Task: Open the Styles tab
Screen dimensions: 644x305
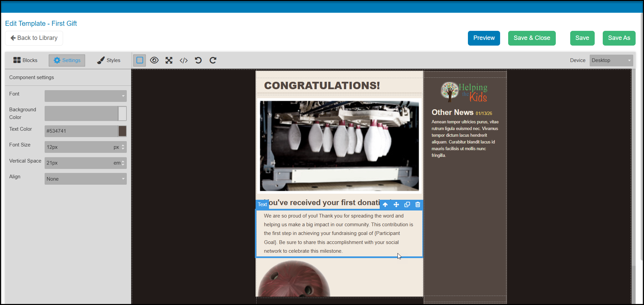Action: coord(109,60)
